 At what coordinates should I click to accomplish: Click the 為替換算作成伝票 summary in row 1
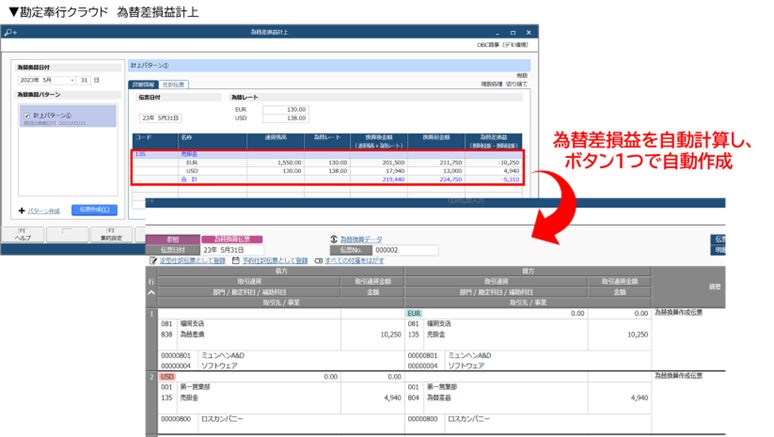pyautogui.click(x=678, y=313)
